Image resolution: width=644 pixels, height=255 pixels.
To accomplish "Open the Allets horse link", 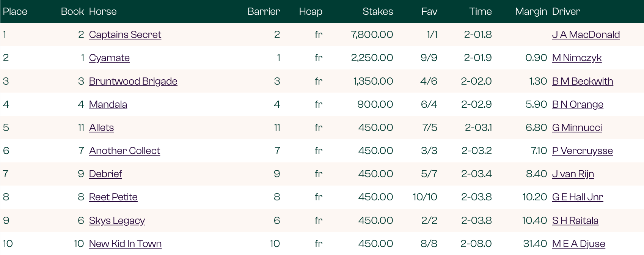I will click(x=101, y=127).
